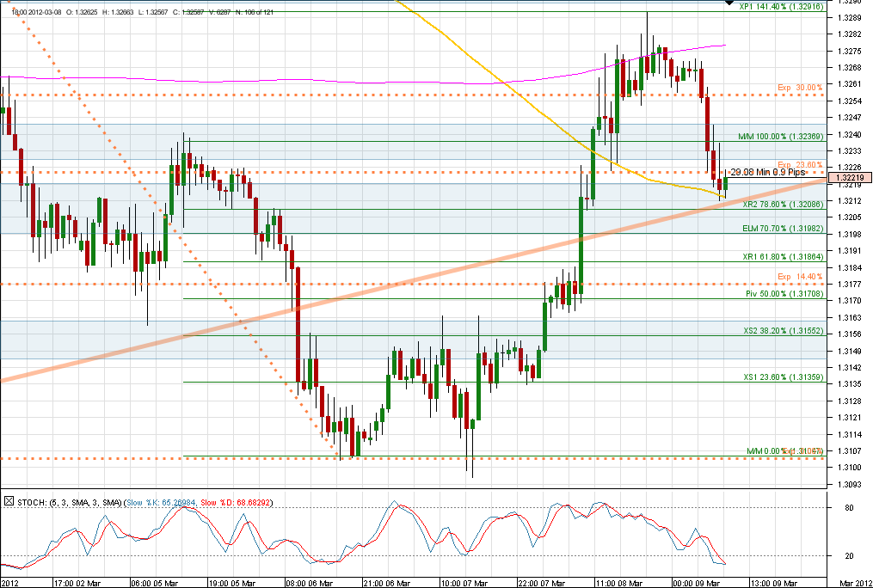
Task: Click the XR1 61.80% (1.31864) label
Action: tap(783, 257)
